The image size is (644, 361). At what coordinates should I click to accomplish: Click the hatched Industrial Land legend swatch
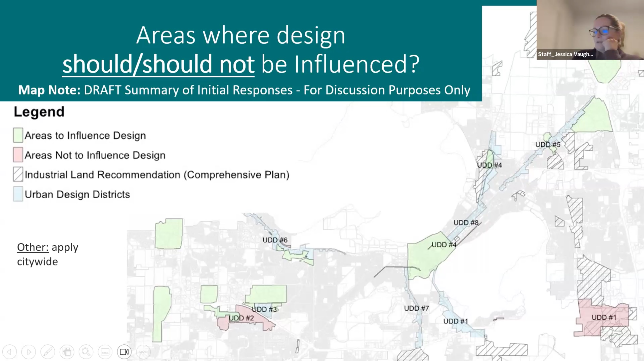pos(18,174)
